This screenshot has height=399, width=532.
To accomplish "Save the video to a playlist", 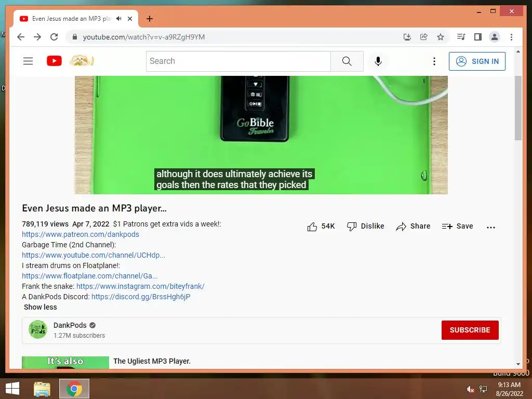I will 457,227.
